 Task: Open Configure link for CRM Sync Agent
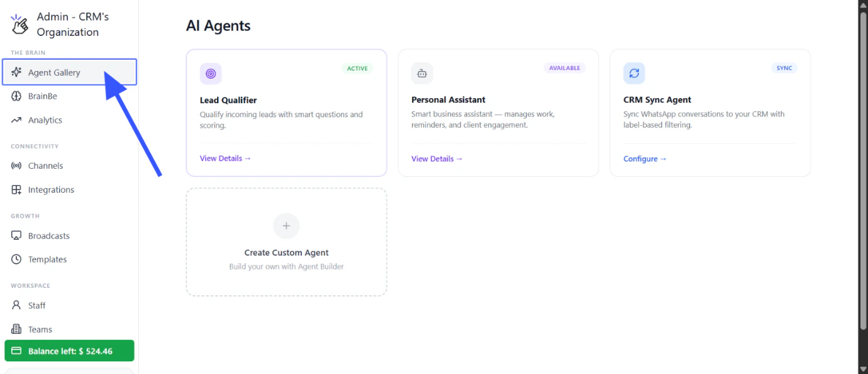pos(645,159)
